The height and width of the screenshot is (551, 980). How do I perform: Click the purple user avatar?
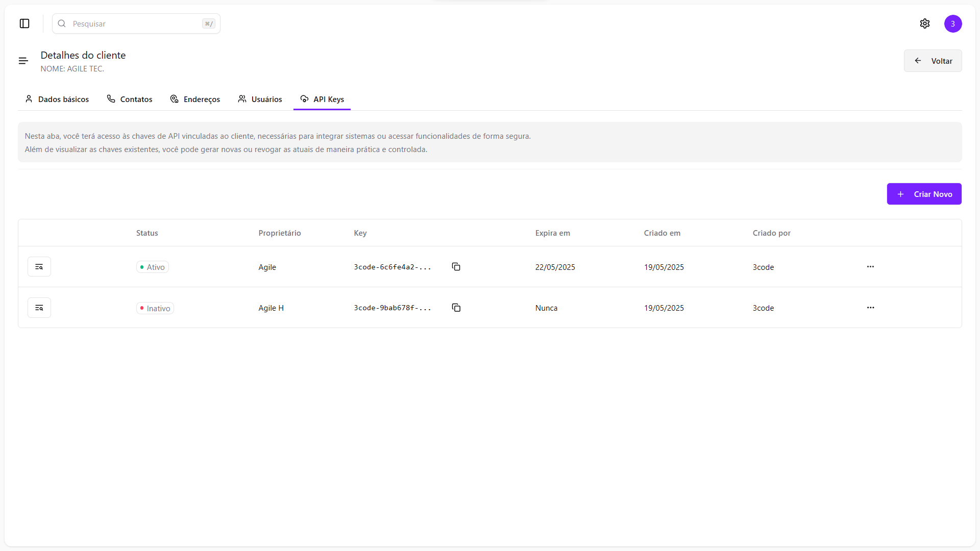point(953,23)
